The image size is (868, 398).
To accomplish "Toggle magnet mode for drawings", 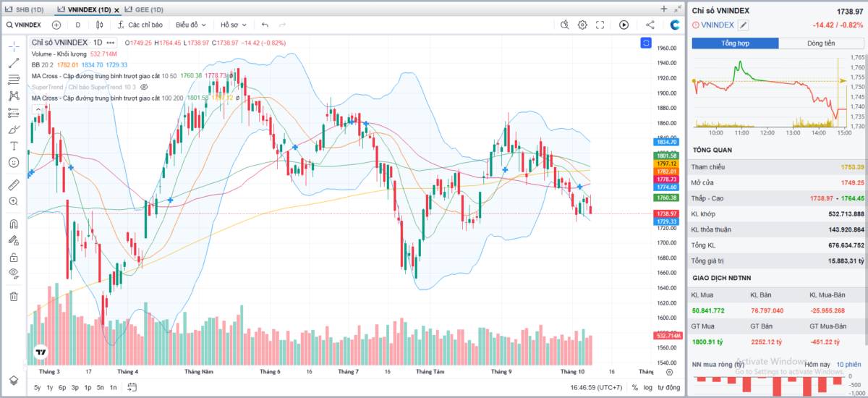I will click(13, 224).
